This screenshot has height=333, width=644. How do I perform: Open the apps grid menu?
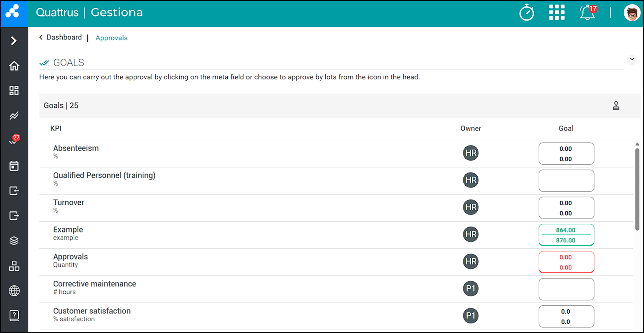pyautogui.click(x=557, y=13)
